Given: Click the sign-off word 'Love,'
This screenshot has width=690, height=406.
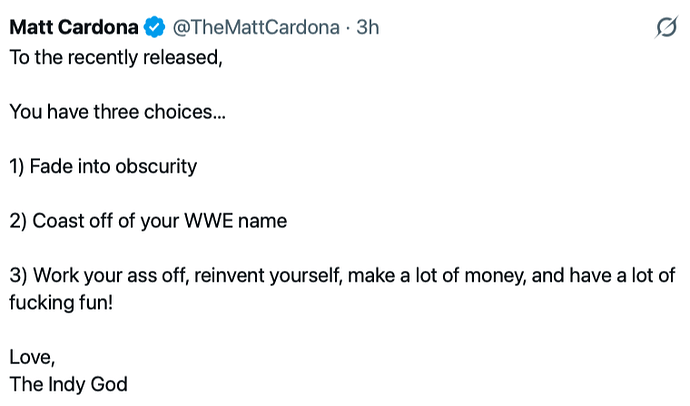Looking at the screenshot, I should tap(32, 357).
